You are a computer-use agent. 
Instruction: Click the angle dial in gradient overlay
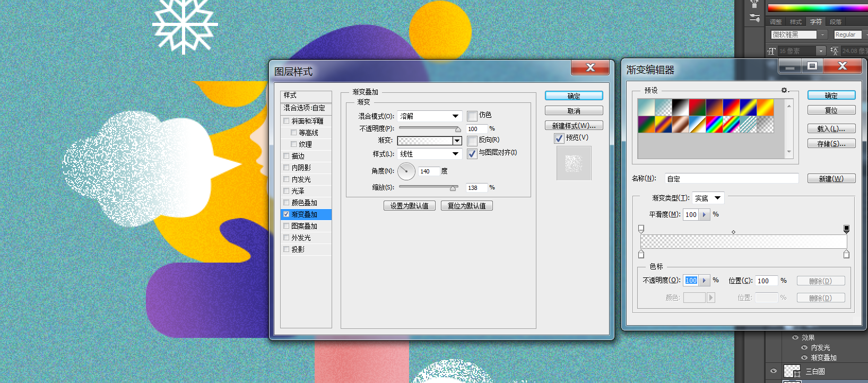[x=406, y=171]
